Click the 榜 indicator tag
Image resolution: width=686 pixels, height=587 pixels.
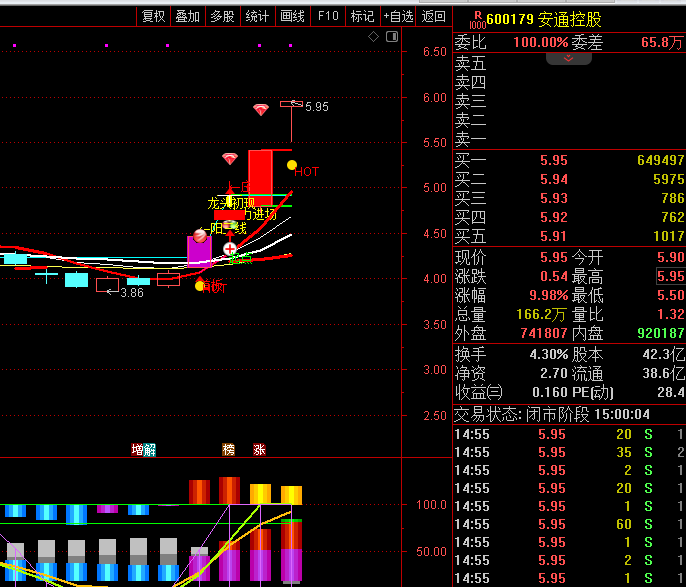(x=229, y=450)
